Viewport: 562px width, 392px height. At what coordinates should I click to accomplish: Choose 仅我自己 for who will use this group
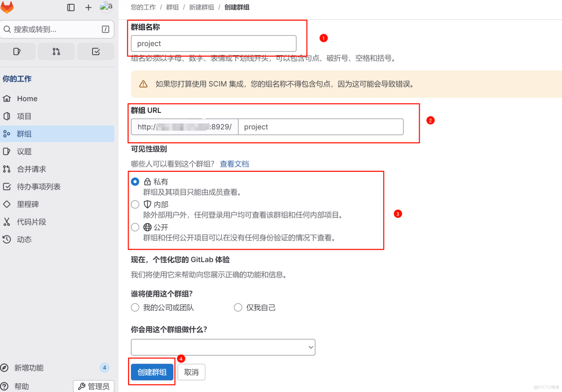238,308
